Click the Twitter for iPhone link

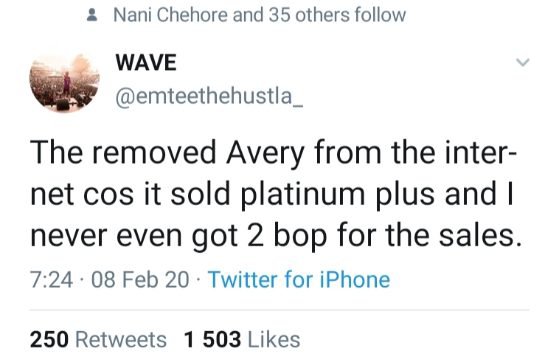pos(299,279)
